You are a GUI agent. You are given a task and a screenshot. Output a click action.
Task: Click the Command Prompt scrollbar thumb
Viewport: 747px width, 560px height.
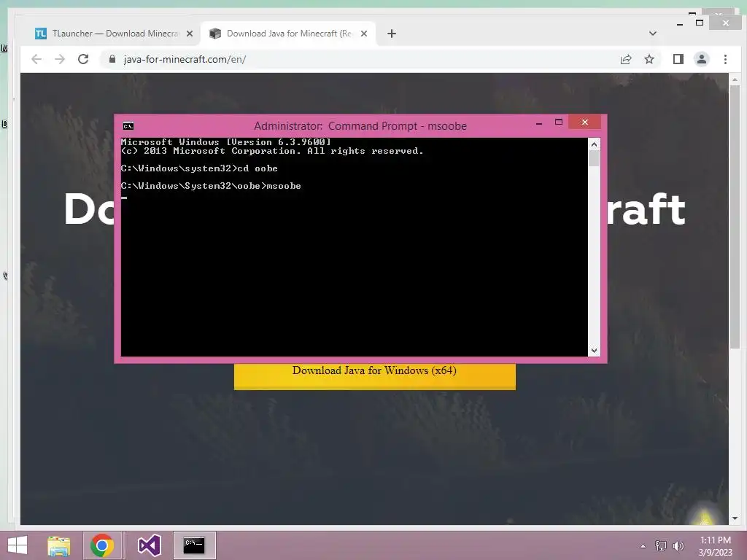pyautogui.click(x=594, y=158)
